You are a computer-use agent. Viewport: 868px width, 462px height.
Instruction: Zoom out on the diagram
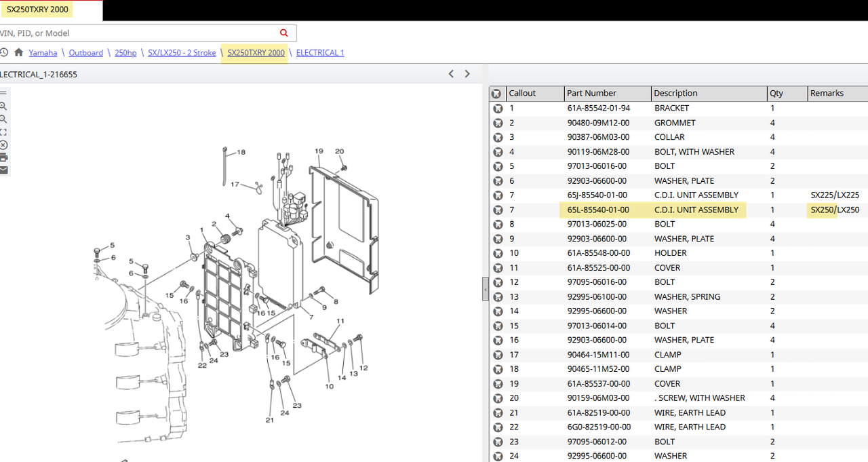pyautogui.click(x=3, y=119)
